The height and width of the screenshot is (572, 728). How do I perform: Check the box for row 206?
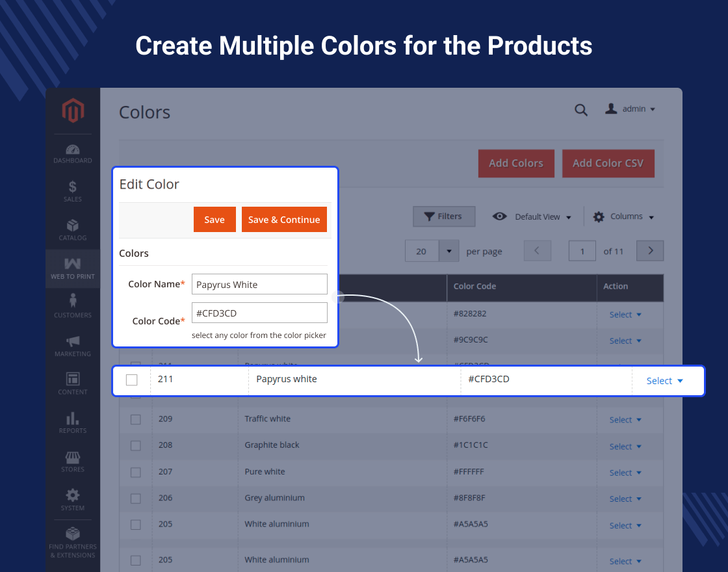[x=136, y=498]
